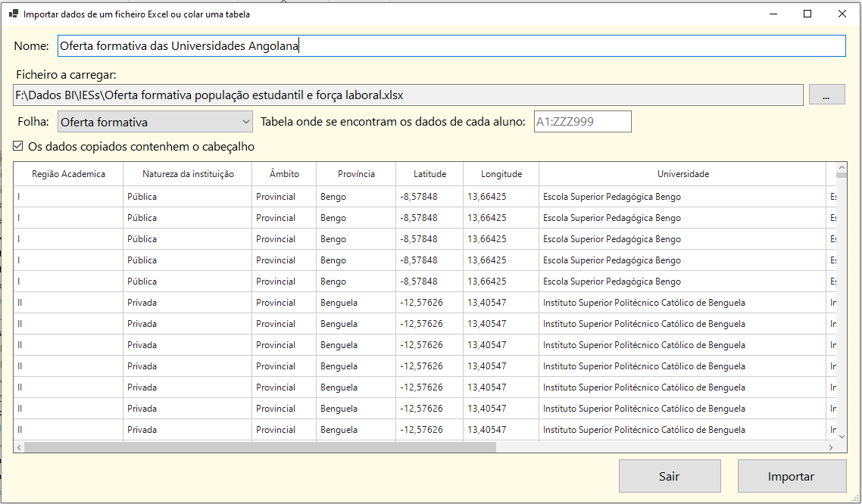This screenshot has width=862, height=504.
Task: Click the Latitude column header
Action: (x=429, y=174)
